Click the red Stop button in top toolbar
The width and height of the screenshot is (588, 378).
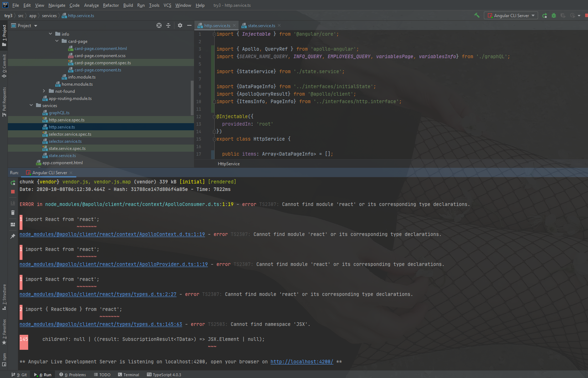point(586,15)
